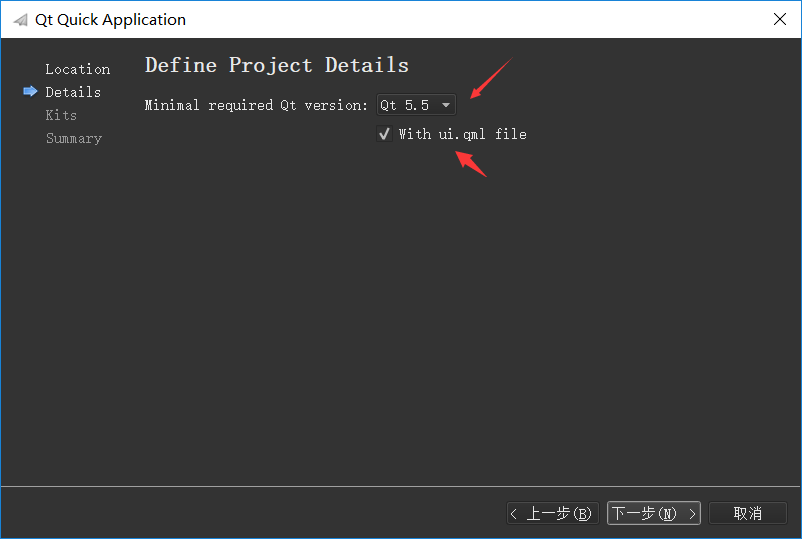Select the Summary wizard step
This screenshot has width=802, height=539.
[74, 138]
